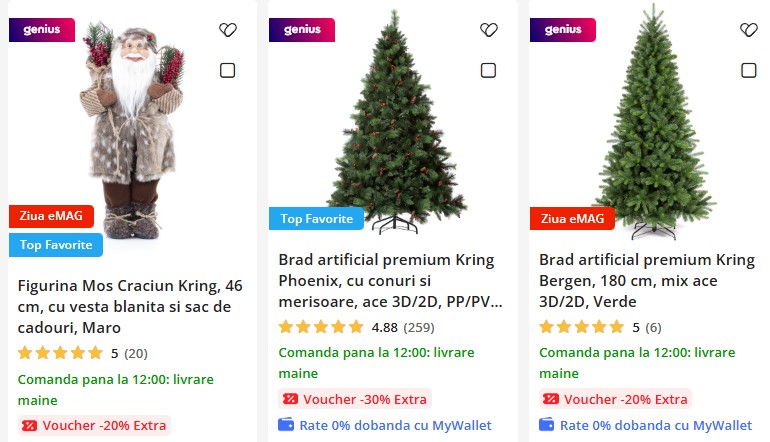Click the genius badge on Phoenix tree
The image size is (770, 442).
click(302, 30)
